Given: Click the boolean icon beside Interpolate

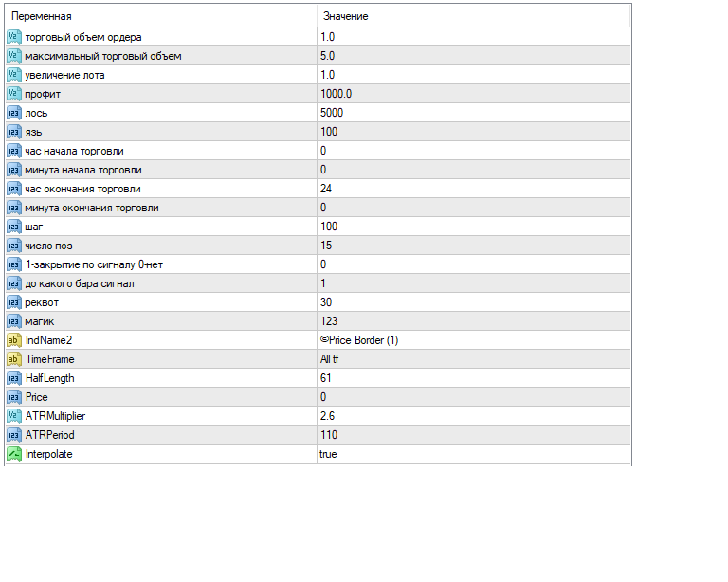Looking at the screenshot, I should tap(13, 454).
